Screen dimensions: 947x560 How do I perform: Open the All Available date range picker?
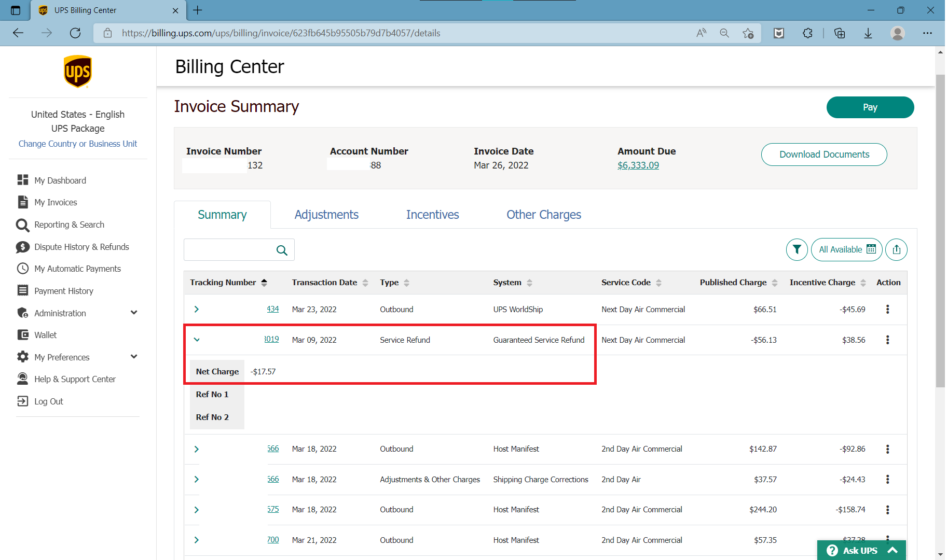point(846,249)
